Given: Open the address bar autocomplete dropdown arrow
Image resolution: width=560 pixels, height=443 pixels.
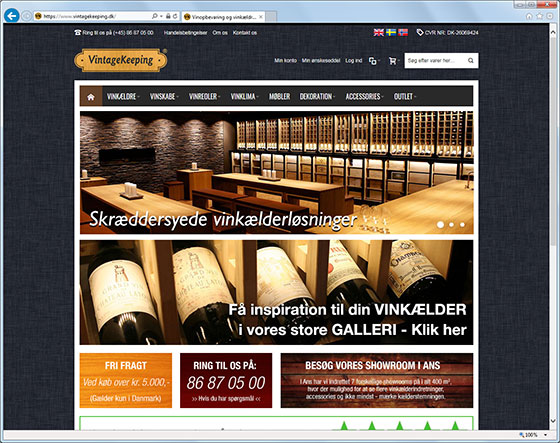Looking at the screenshot, I should [161, 16].
